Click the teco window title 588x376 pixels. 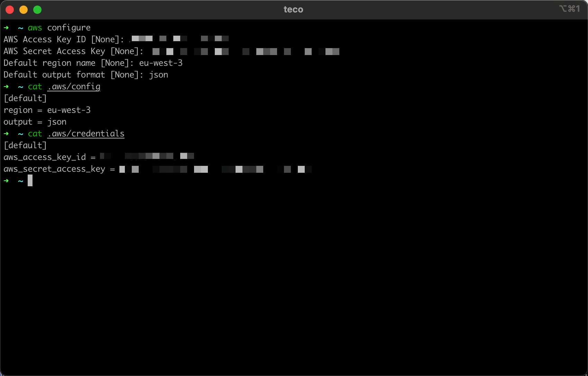(x=293, y=9)
